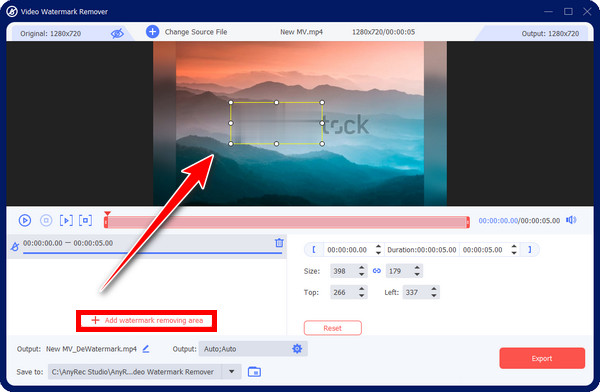600x392 pixels.
Task: Click the red timeline progress bar
Action: coord(287,222)
